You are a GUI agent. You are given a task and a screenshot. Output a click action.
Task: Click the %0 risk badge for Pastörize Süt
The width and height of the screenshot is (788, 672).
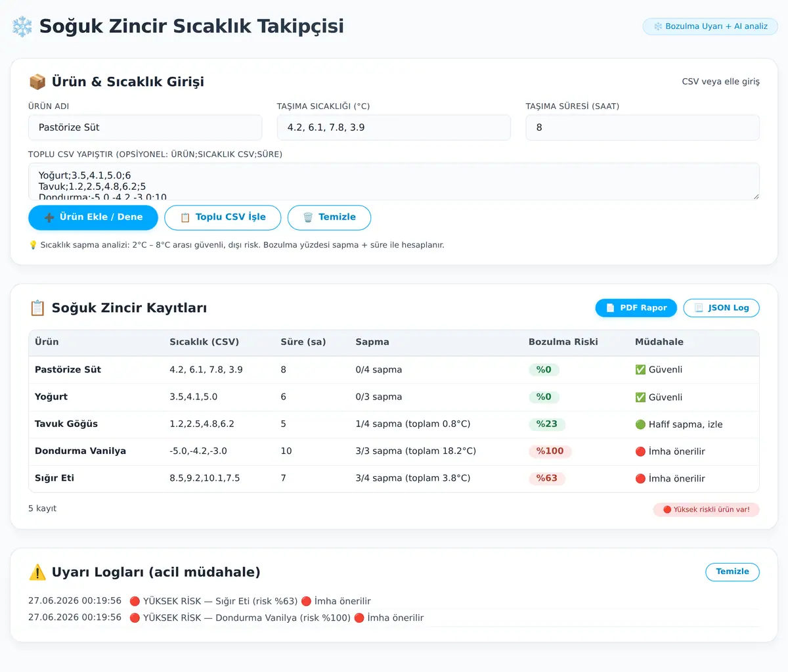544,370
